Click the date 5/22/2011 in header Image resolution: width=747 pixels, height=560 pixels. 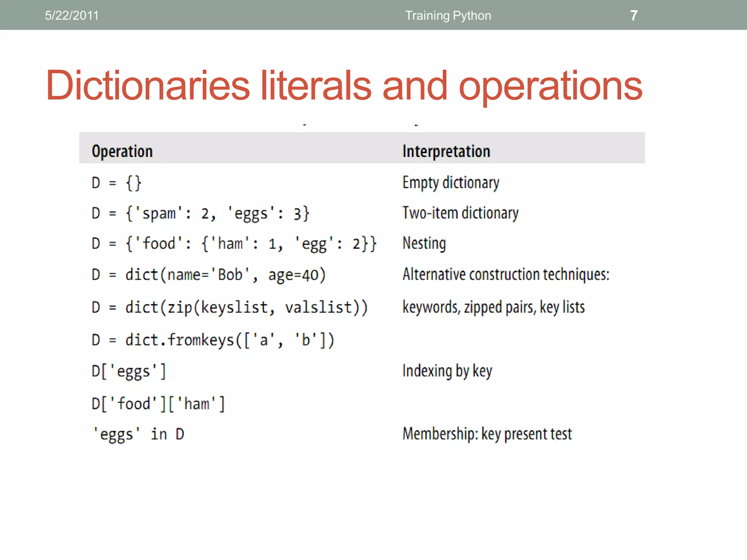[x=72, y=16]
